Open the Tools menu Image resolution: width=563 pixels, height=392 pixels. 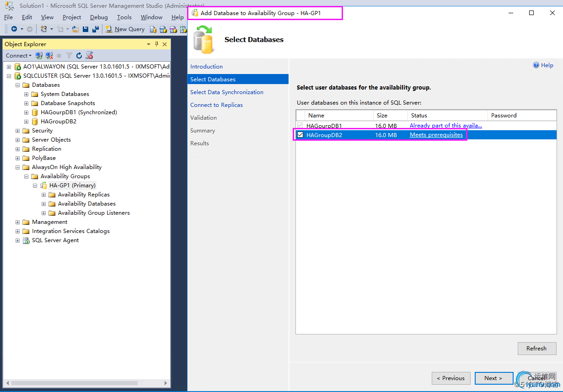124,17
